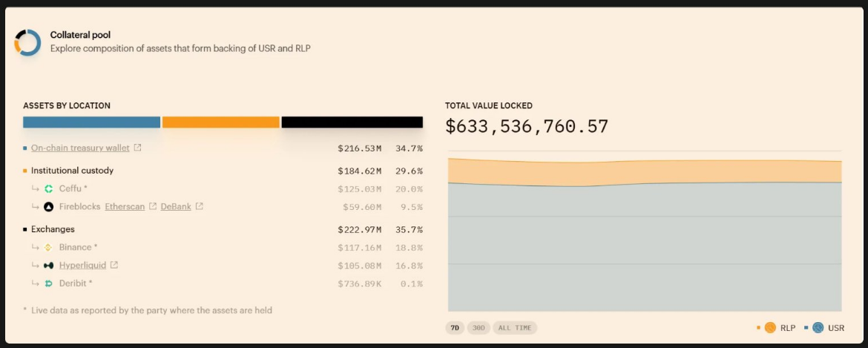Image resolution: width=868 pixels, height=348 pixels.
Task: Click the blue segment of assets bar
Action: (91, 122)
